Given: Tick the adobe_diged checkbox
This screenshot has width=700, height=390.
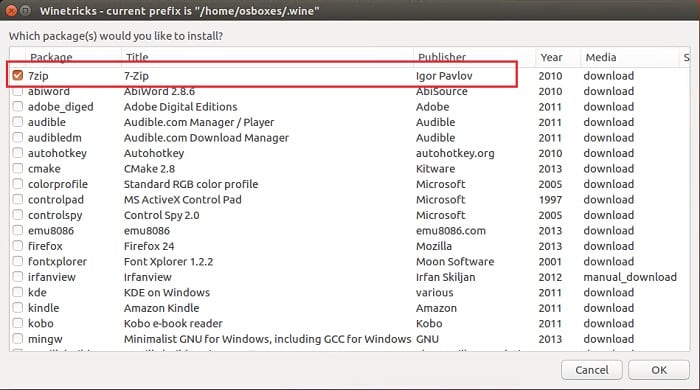Looking at the screenshot, I should click(17, 107).
